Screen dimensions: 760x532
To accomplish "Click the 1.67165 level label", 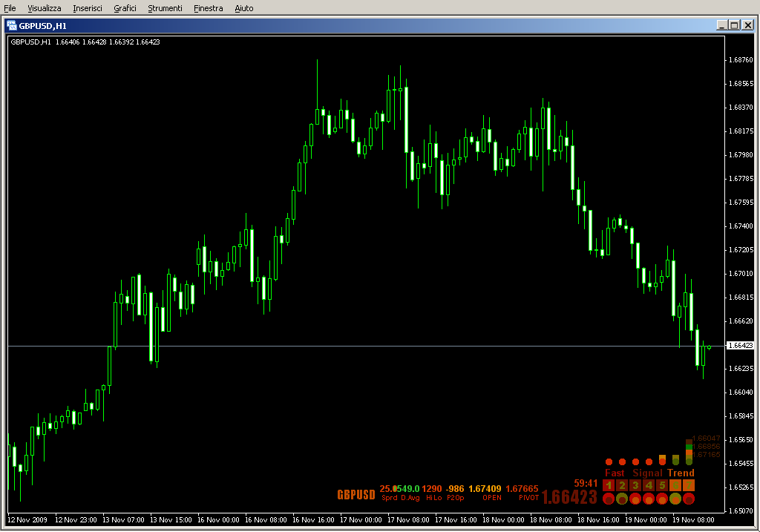I will [x=707, y=455].
